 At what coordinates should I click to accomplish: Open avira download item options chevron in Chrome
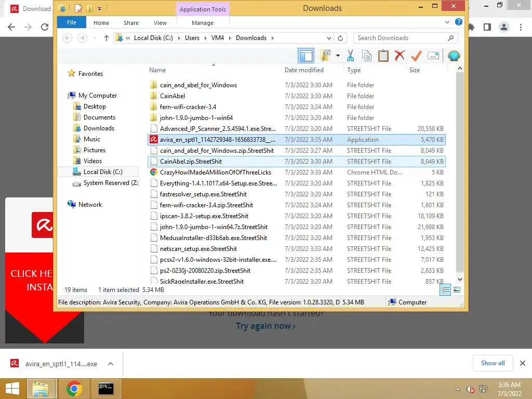click(111, 364)
